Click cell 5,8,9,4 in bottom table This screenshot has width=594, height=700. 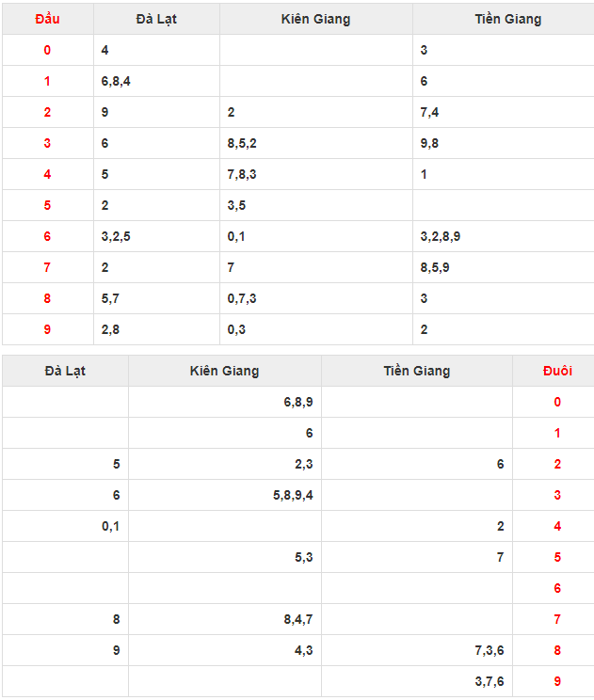coord(293,495)
